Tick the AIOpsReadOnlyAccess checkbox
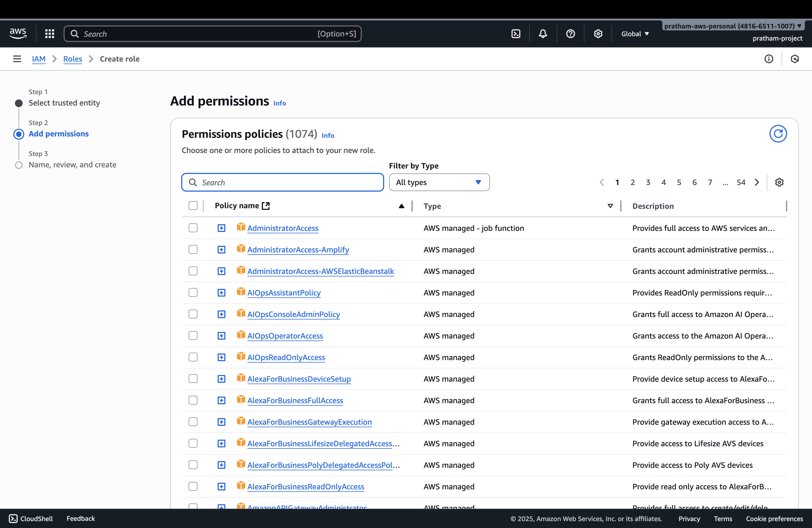The height and width of the screenshot is (528, 812). click(193, 357)
